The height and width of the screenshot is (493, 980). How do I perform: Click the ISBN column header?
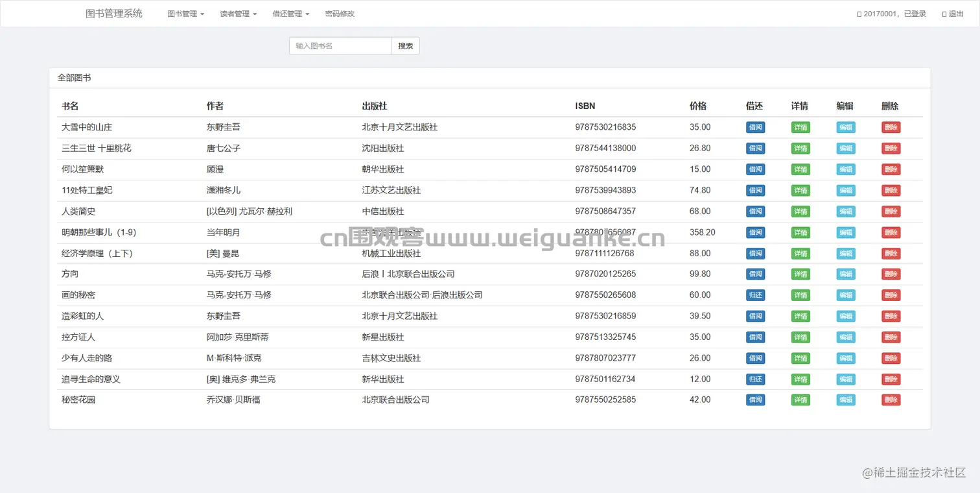(585, 106)
